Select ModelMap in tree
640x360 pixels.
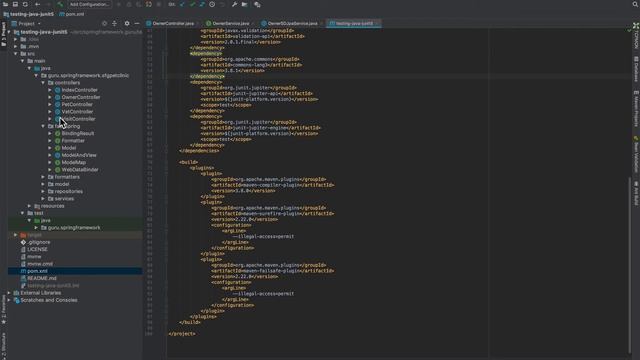pos(73,162)
